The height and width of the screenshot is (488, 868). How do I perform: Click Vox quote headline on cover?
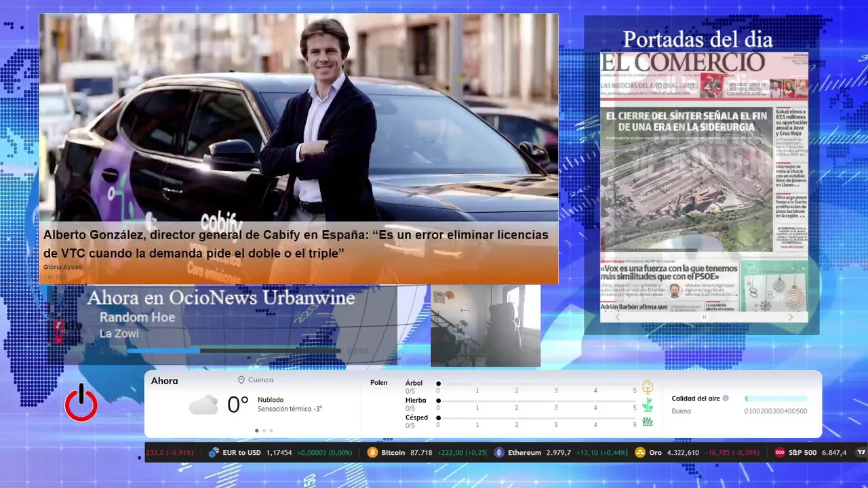point(670,272)
